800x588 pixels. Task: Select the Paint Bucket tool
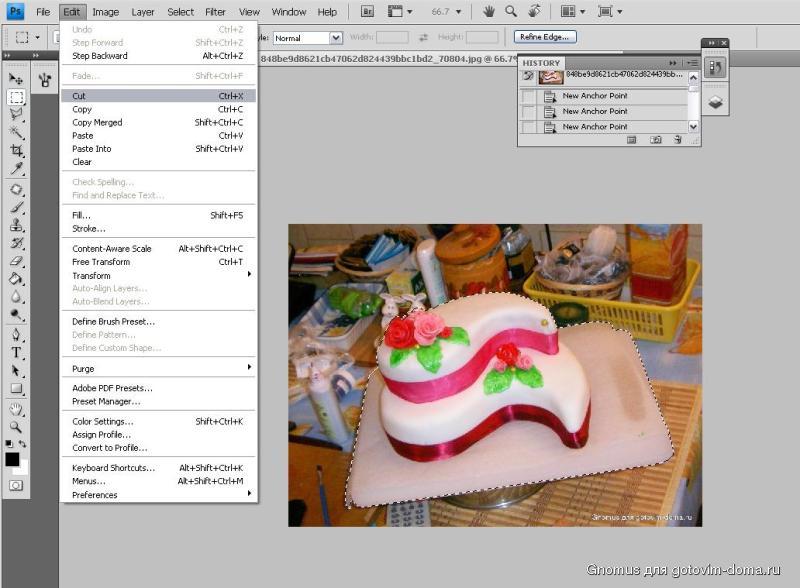click(x=16, y=279)
